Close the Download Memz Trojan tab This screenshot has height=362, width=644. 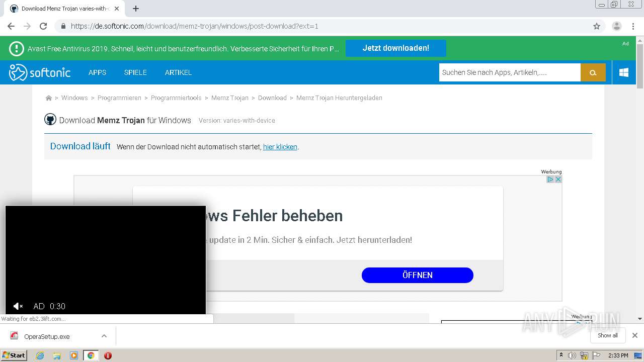117,9
